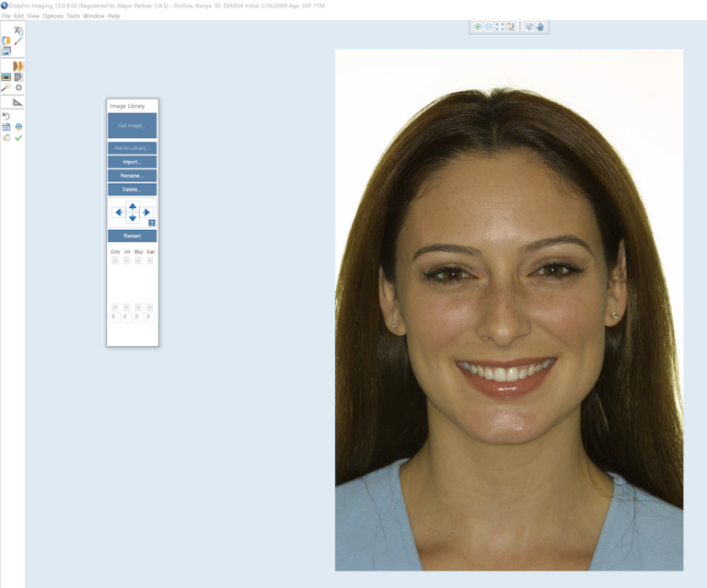
Task: Open the Tools menu
Action: 73,17
